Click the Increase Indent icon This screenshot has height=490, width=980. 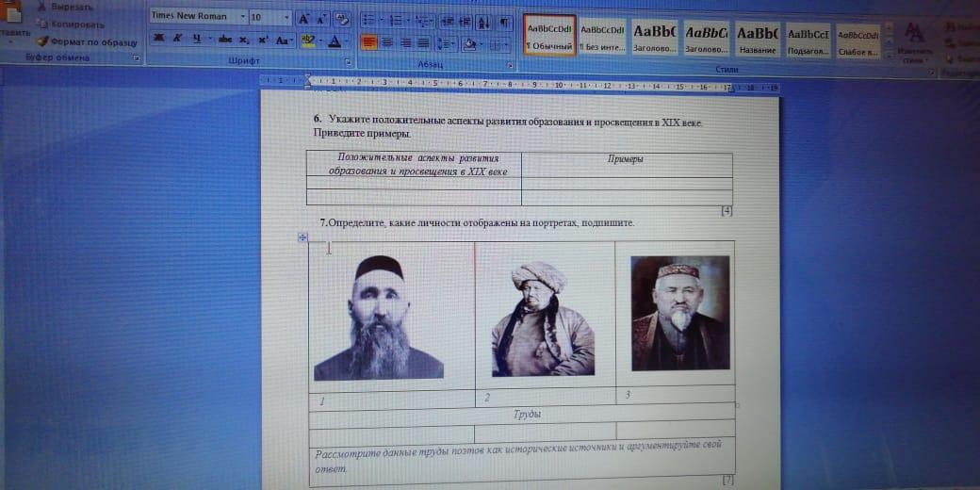tap(465, 23)
